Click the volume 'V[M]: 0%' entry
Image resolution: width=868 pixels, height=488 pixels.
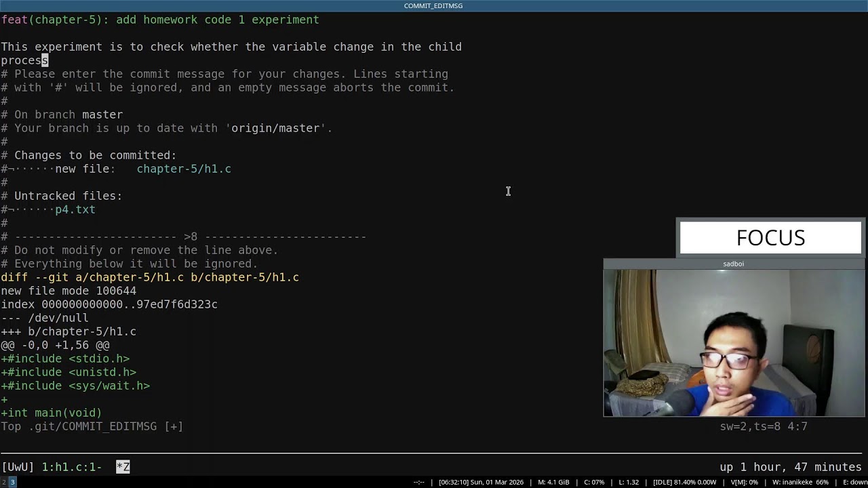pos(744,483)
